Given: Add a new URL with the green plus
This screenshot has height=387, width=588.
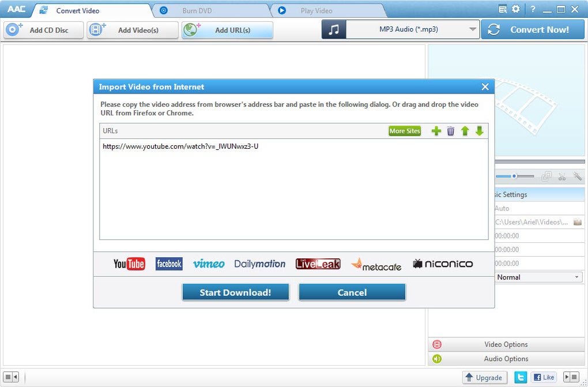Looking at the screenshot, I should coord(436,131).
